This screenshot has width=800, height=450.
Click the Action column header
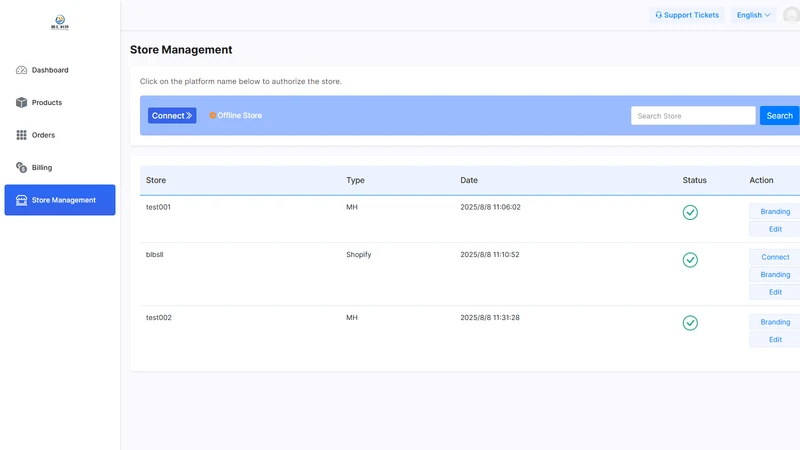click(761, 180)
